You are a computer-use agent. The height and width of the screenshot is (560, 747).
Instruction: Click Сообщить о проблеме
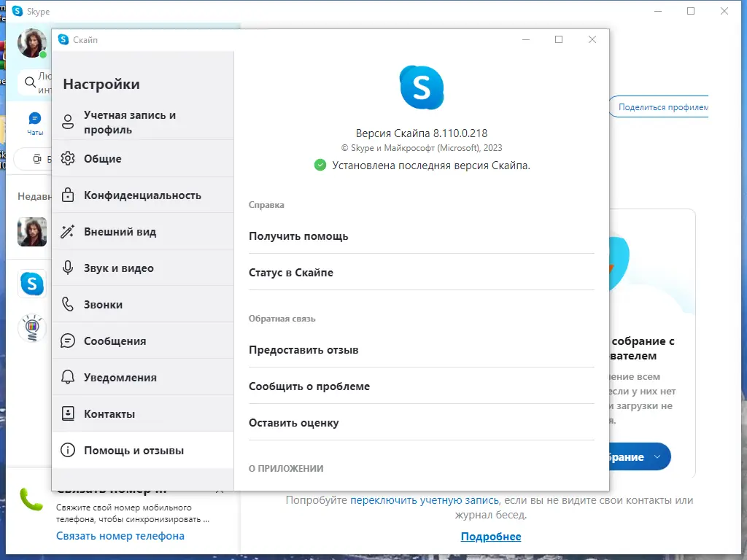pyautogui.click(x=421, y=386)
